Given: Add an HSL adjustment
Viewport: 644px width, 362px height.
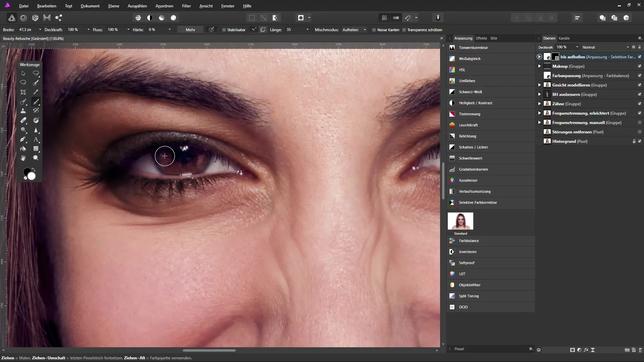Looking at the screenshot, I should (491, 70).
